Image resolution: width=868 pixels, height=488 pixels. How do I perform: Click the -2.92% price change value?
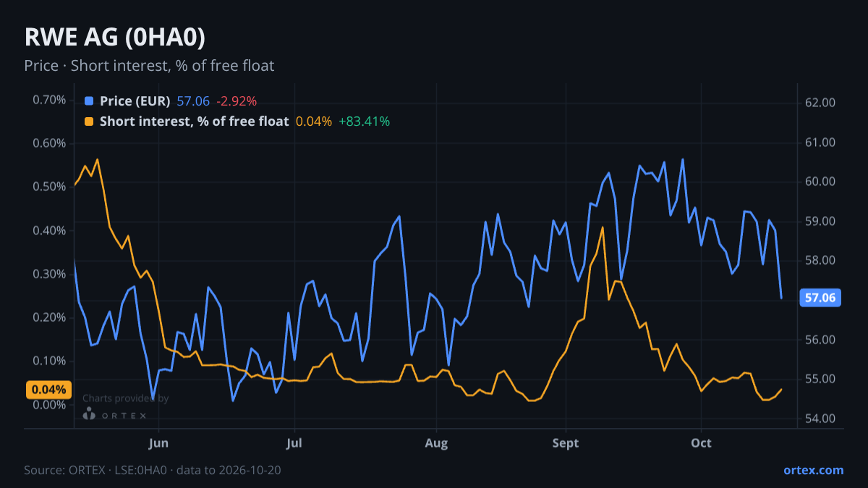click(237, 101)
